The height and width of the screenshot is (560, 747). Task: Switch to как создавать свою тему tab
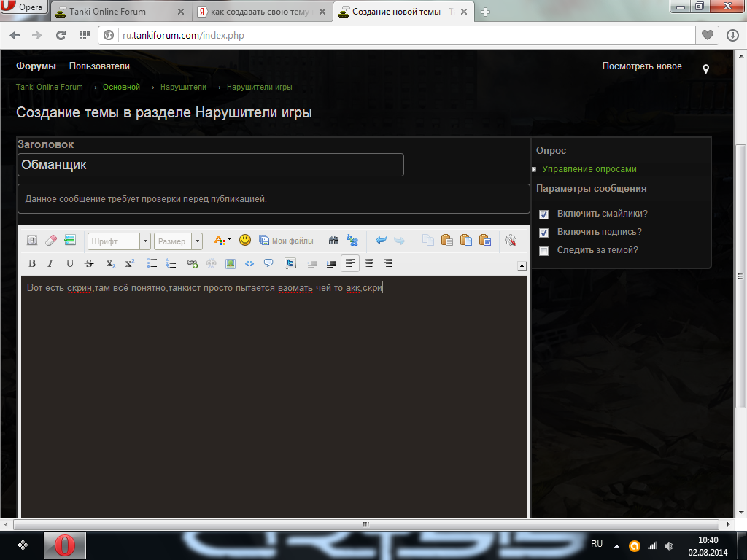coord(262,12)
